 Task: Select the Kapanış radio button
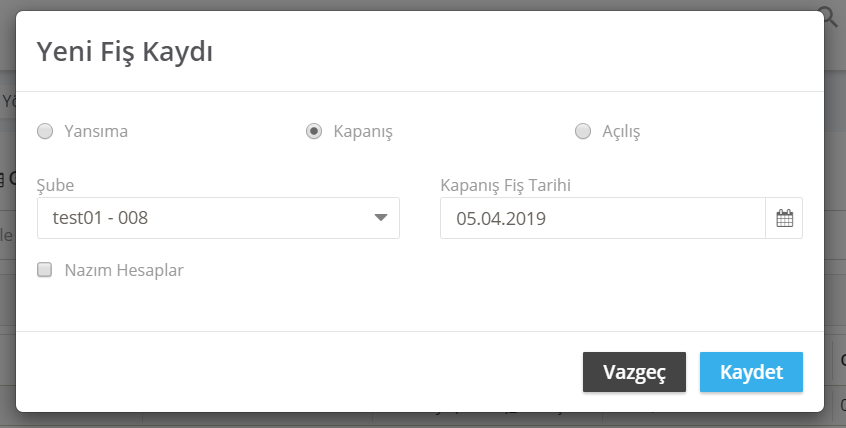click(x=314, y=131)
